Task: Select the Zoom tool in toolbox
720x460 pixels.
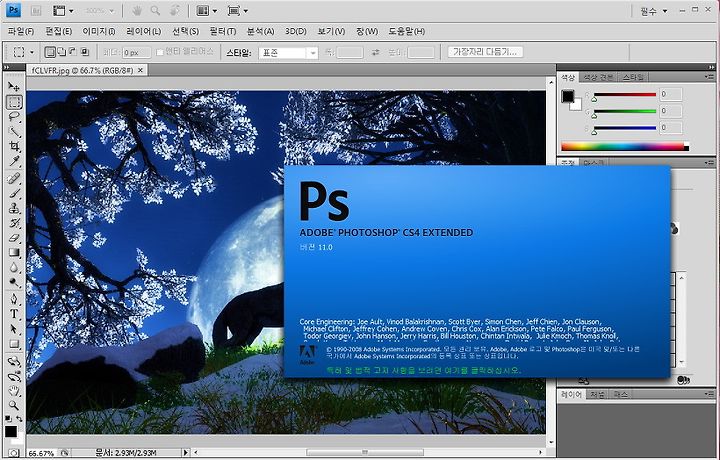Action: pos(14,406)
